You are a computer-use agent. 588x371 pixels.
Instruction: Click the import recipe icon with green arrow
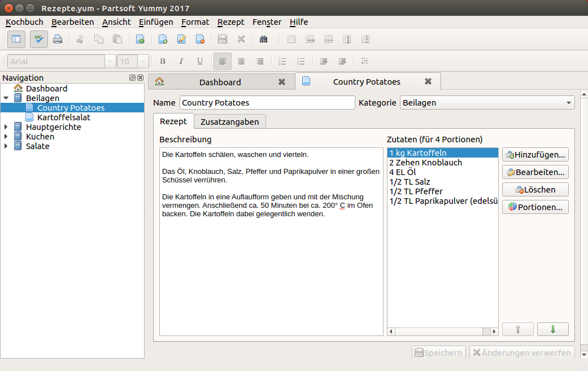(140, 40)
